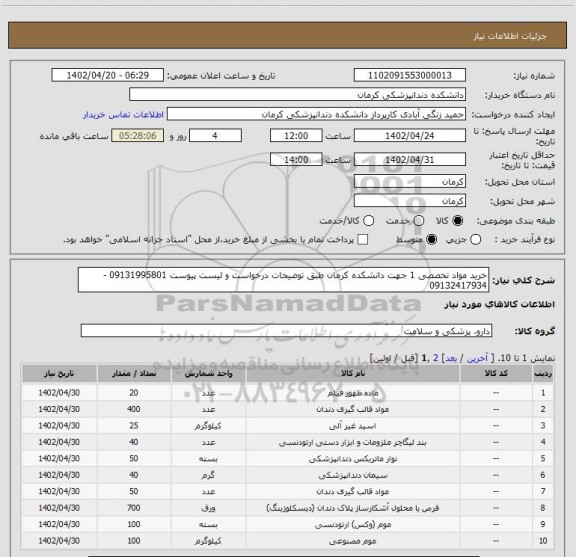This screenshot has width=576, height=557.
Task: Click the جزئیات اطلاعات نیاز header title
Action: (x=510, y=36)
